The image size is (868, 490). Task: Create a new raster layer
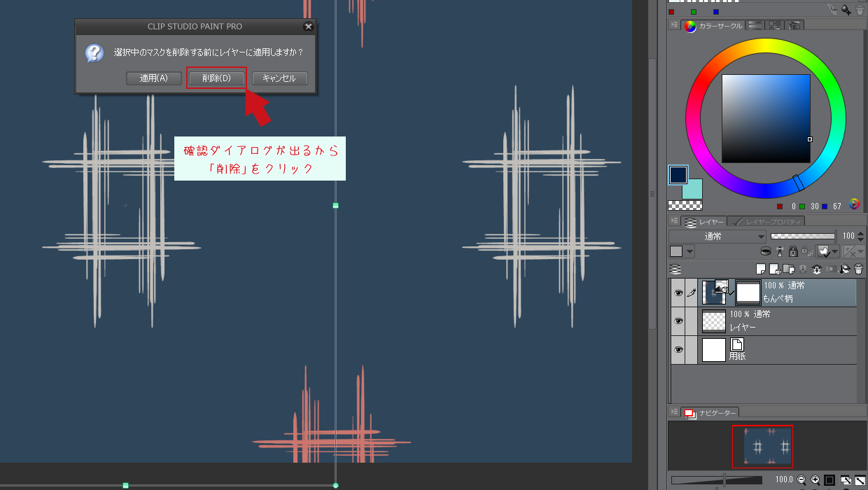point(762,268)
